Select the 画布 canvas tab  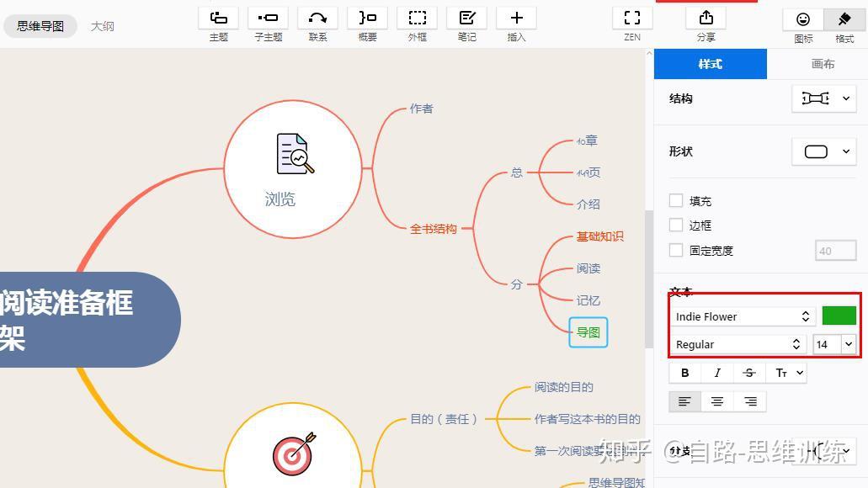(x=823, y=64)
